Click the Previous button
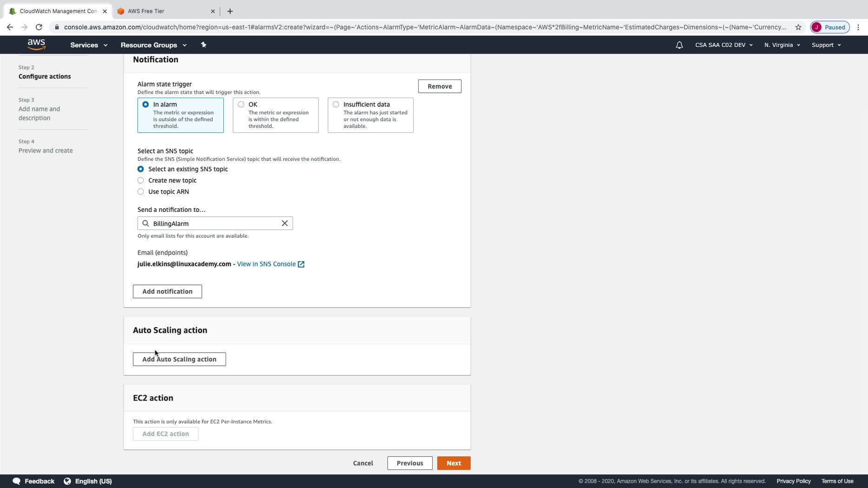This screenshot has width=868, height=488. click(410, 463)
